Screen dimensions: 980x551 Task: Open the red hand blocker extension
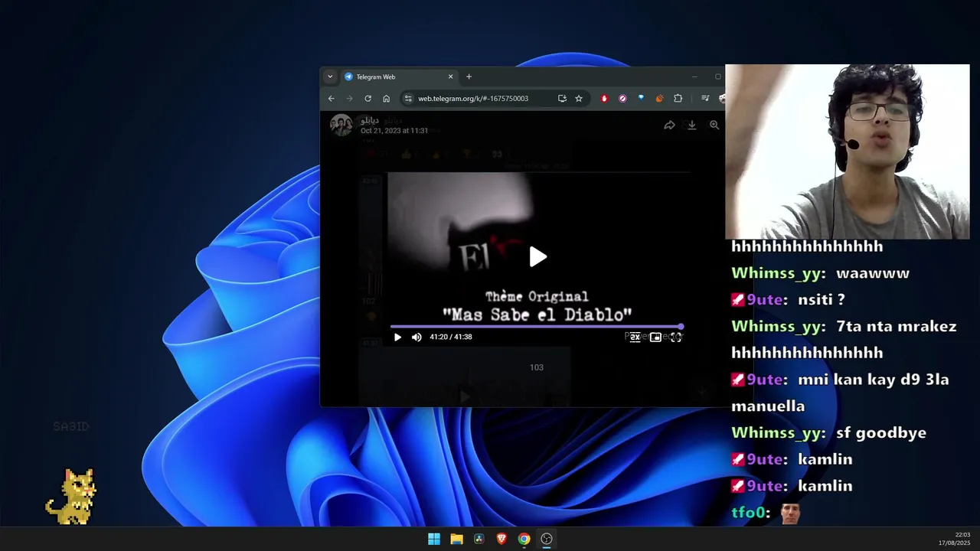pyautogui.click(x=604, y=98)
